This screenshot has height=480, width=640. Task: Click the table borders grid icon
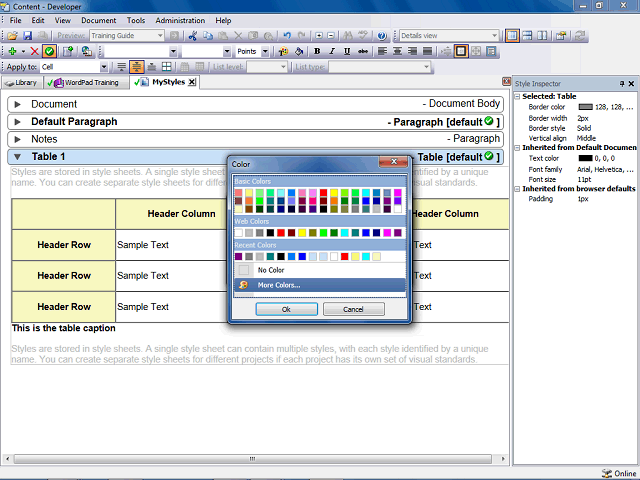click(167, 67)
